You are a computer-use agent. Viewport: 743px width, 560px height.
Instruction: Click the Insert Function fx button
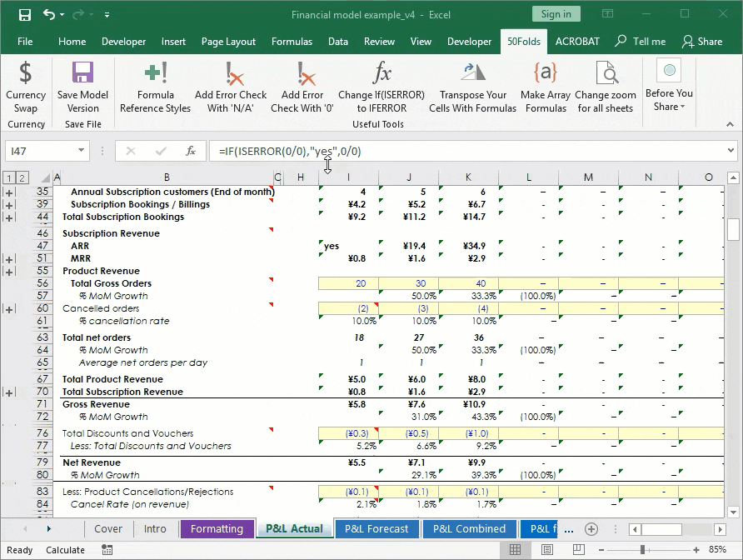pyautogui.click(x=191, y=152)
